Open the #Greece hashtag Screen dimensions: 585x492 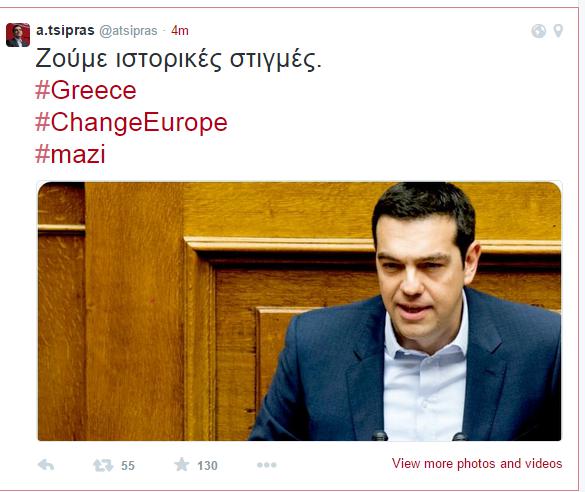(x=86, y=91)
